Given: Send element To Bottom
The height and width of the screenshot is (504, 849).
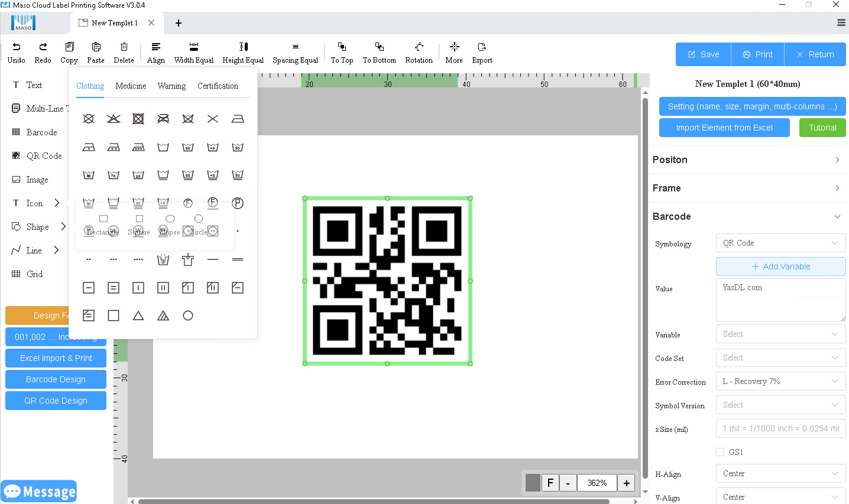Looking at the screenshot, I should (380, 53).
